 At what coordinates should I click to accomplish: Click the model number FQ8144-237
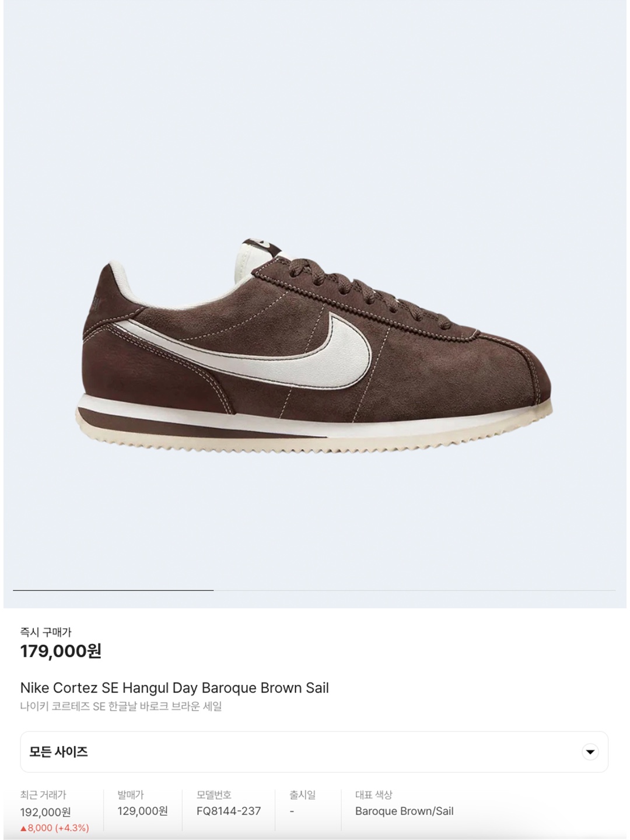[x=229, y=811]
